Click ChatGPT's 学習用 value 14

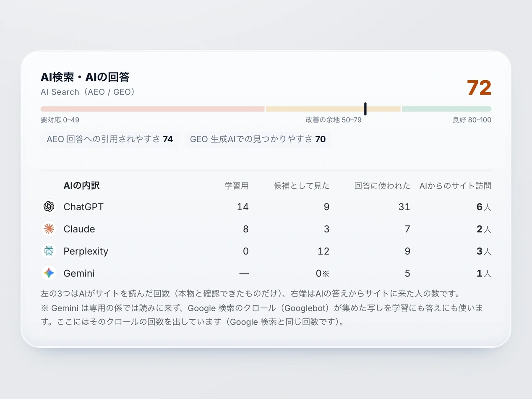[x=243, y=207]
